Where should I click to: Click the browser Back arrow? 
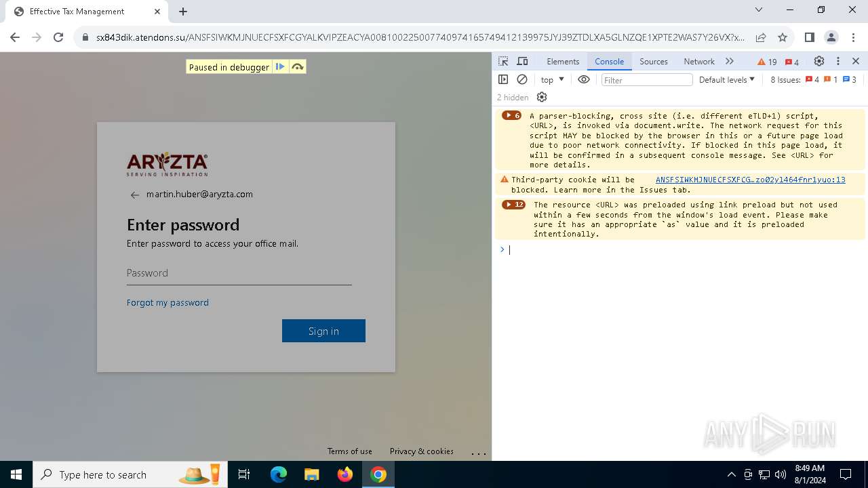(x=15, y=37)
